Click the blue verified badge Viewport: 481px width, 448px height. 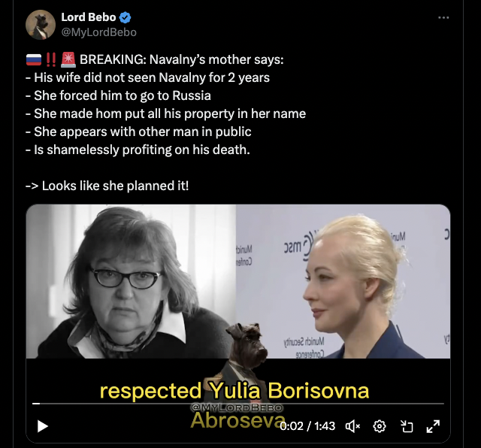[125, 17]
